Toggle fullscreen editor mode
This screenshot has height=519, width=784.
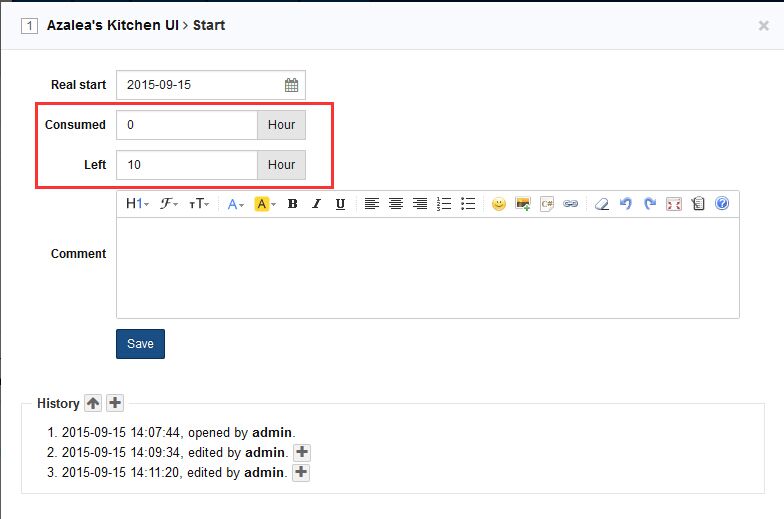coord(674,204)
